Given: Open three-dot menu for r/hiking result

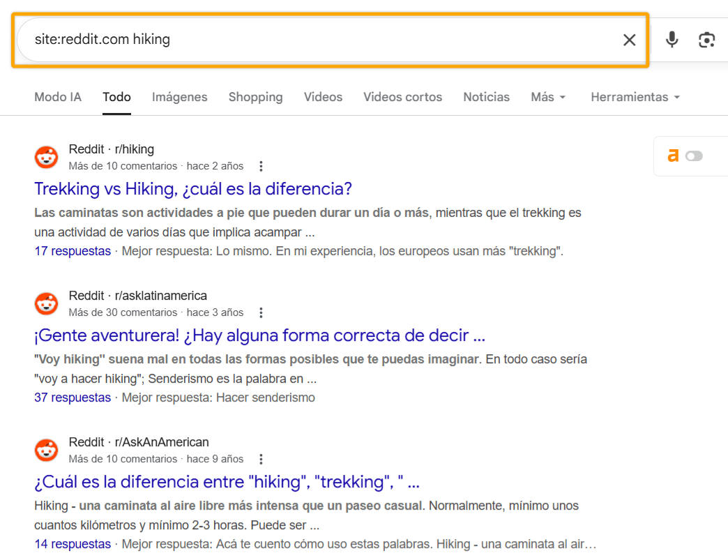Looking at the screenshot, I should pos(261,166).
